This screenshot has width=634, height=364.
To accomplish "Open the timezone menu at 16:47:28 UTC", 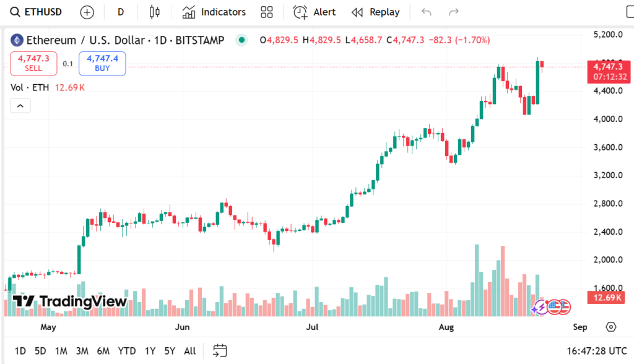I will 596,351.
